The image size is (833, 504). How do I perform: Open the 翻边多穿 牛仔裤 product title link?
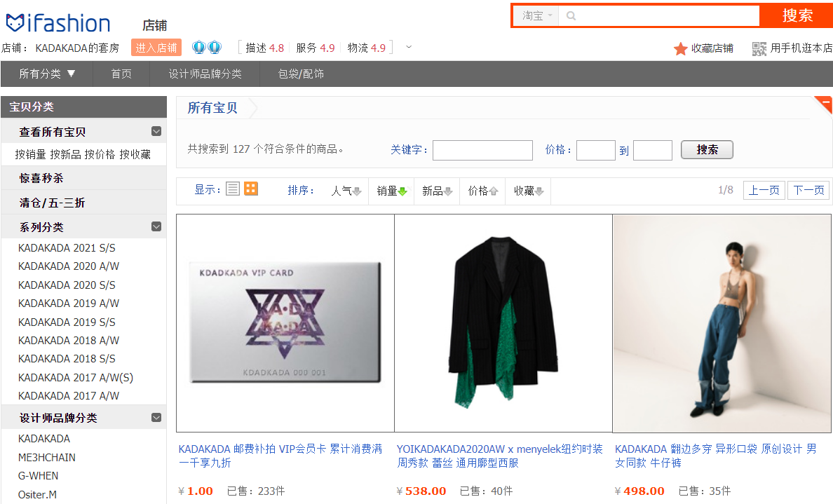click(x=716, y=456)
